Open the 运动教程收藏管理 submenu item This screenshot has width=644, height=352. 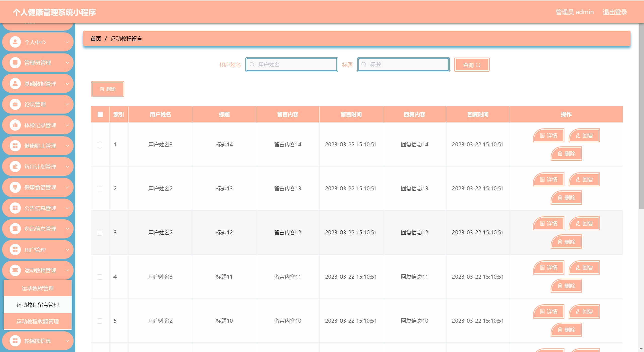(38, 321)
